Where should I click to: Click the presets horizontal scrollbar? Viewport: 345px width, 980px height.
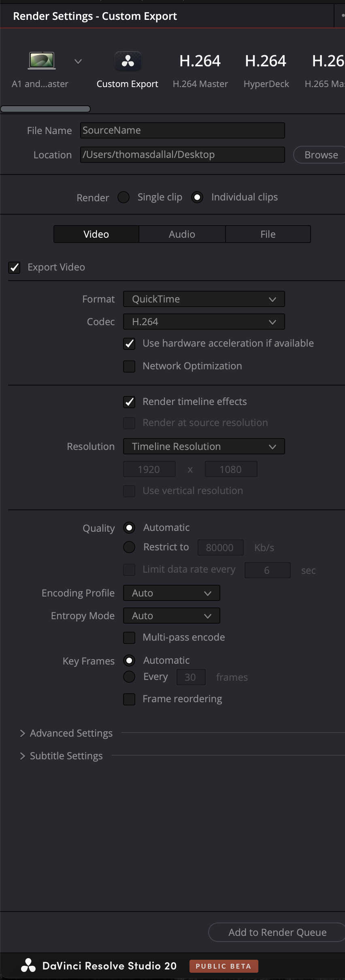[45, 109]
